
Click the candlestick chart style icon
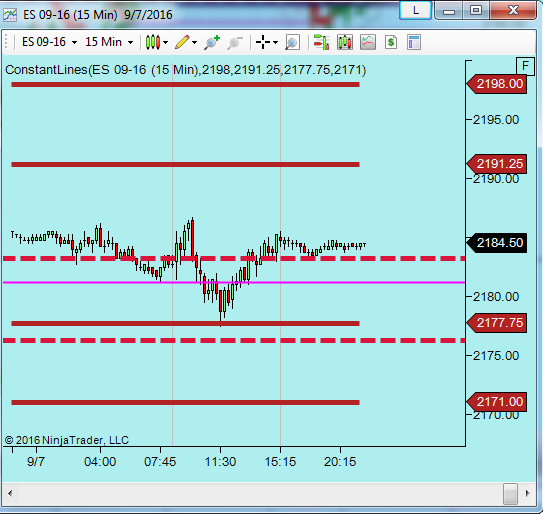click(153, 42)
